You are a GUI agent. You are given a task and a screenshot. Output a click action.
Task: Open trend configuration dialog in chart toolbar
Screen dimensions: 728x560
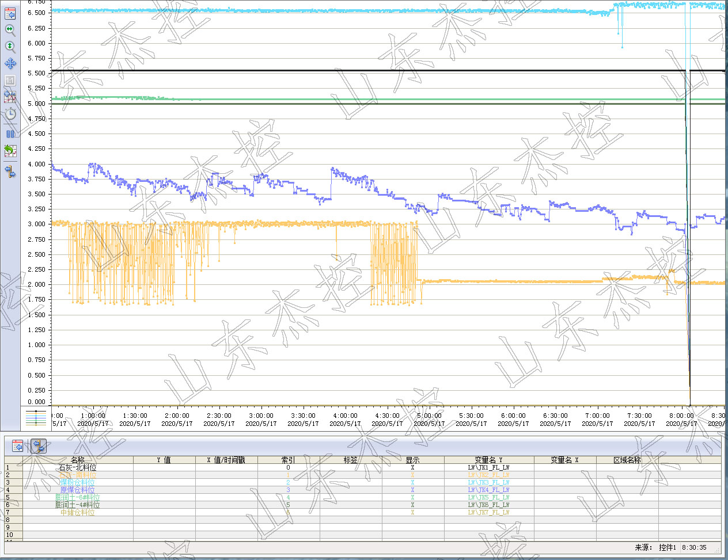click(10, 13)
